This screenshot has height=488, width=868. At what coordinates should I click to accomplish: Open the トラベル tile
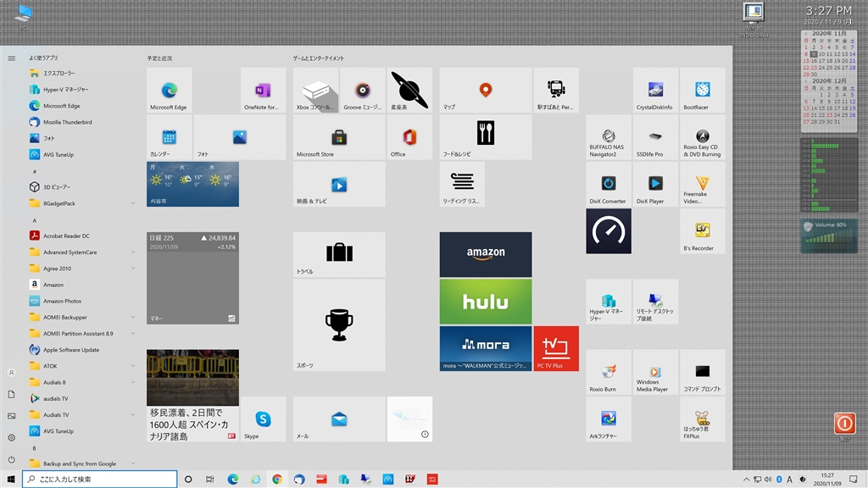[339, 254]
